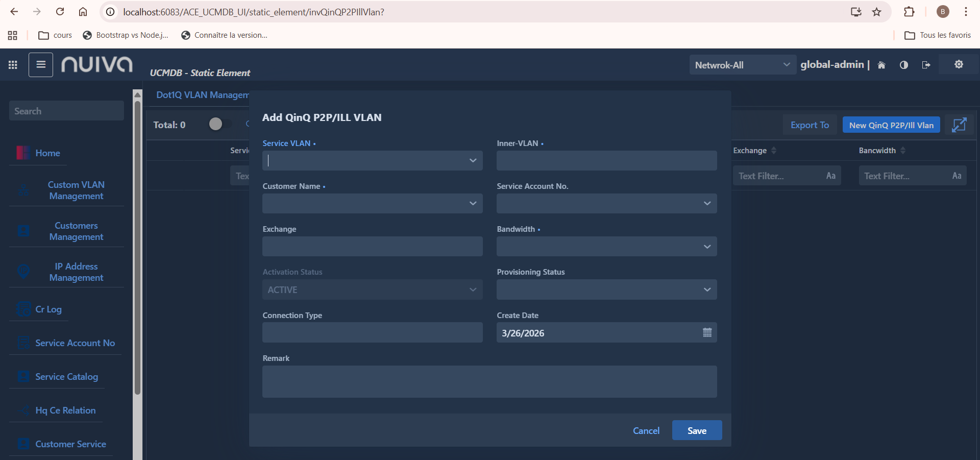Click the home icon beside global-admin

click(881, 65)
